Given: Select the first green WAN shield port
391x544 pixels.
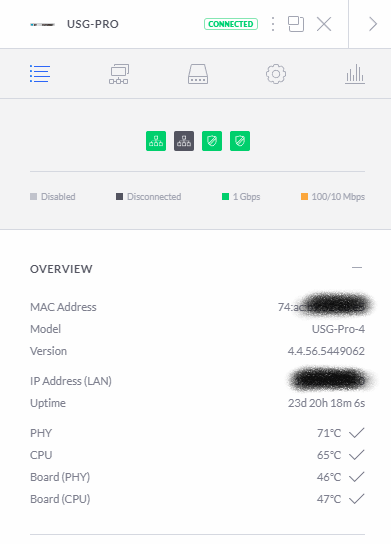Looking at the screenshot, I should pyautogui.click(x=212, y=141).
